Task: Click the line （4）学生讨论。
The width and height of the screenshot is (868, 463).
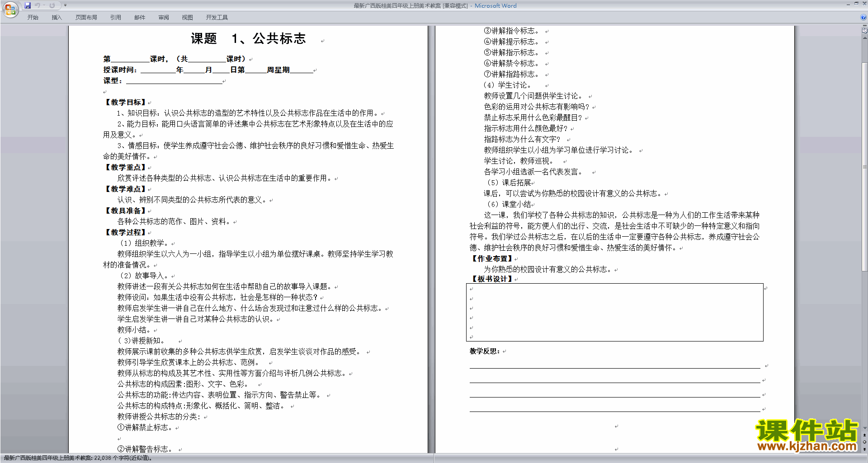Action: click(508, 85)
